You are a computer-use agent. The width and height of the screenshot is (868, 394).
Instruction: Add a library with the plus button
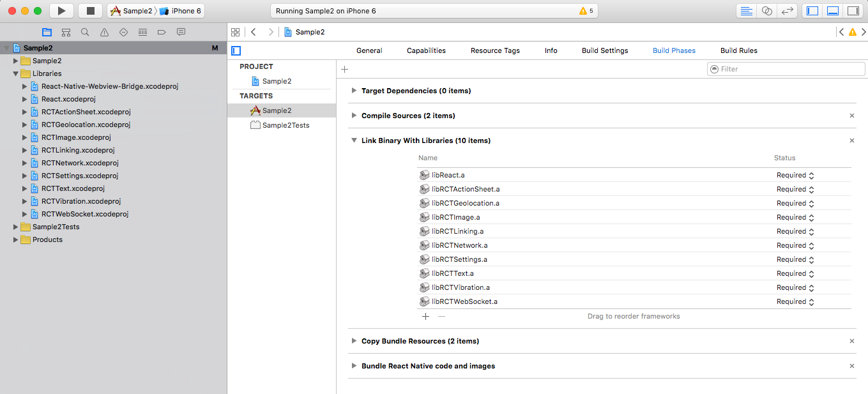(x=426, y=316)
